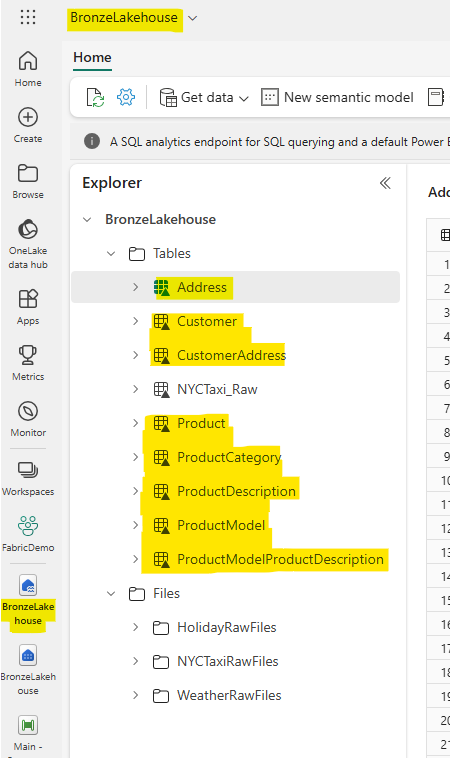Open the FabricDemo workspace icon

pyautogui.click(x=28, y=526)
